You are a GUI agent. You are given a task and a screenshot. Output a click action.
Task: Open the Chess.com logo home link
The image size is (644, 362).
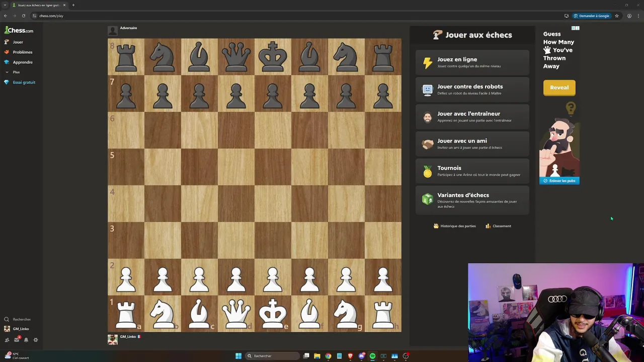pos(19,30)
